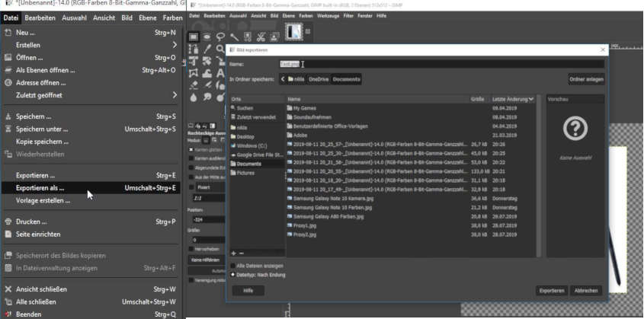Open the Datei menu in enlarged menu bar
Viewport: 644px width, 319px height.
tap(10, 18)
